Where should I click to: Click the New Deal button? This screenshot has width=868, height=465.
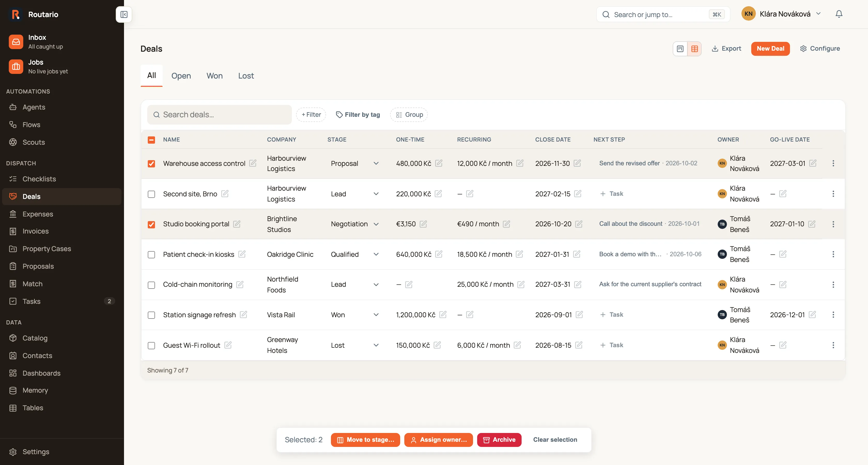(x=770, y=49)
